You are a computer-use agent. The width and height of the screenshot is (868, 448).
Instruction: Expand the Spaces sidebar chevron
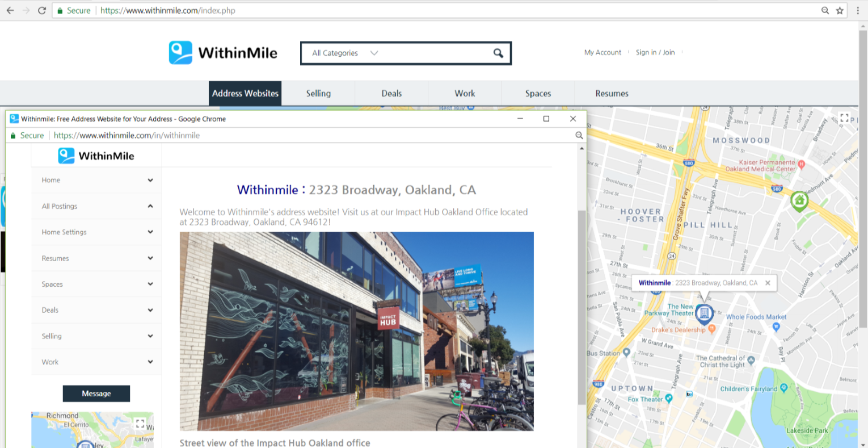coord(150,284)
